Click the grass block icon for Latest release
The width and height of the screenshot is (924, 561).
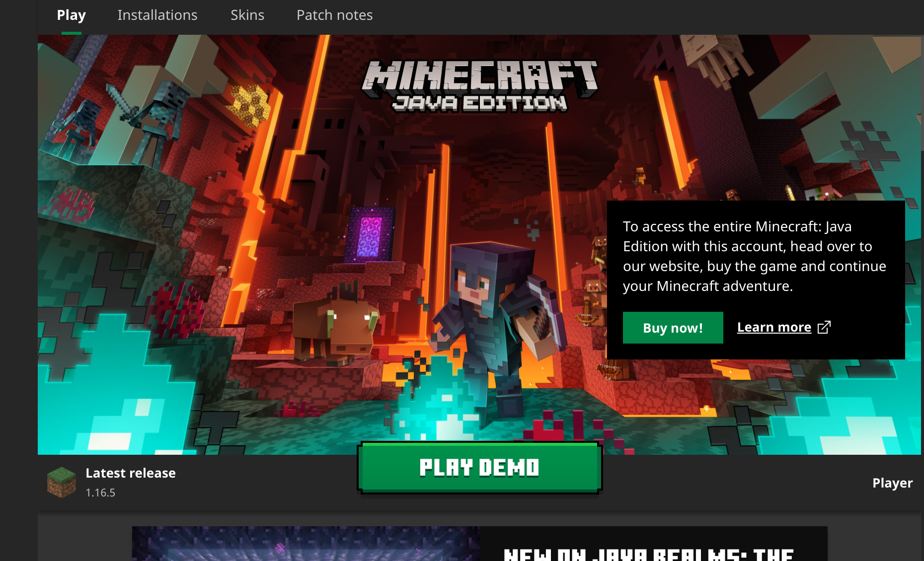[x=62, y=482]
